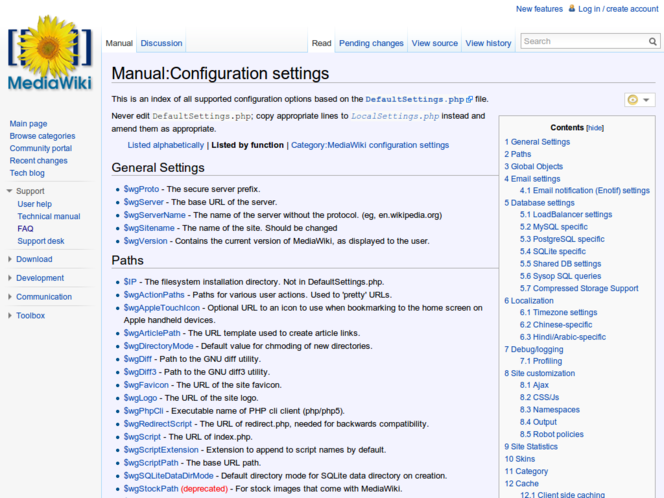The image size is (664, 498).
Task: Switch to the Discussion tab
Action: tap(161, 43)
